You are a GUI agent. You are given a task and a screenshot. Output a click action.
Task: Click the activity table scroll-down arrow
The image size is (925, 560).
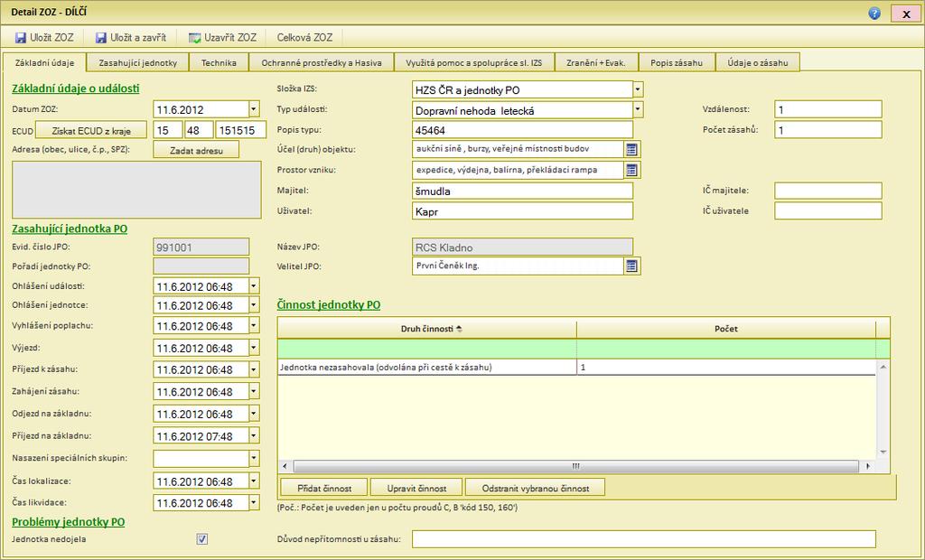[883, 452]
